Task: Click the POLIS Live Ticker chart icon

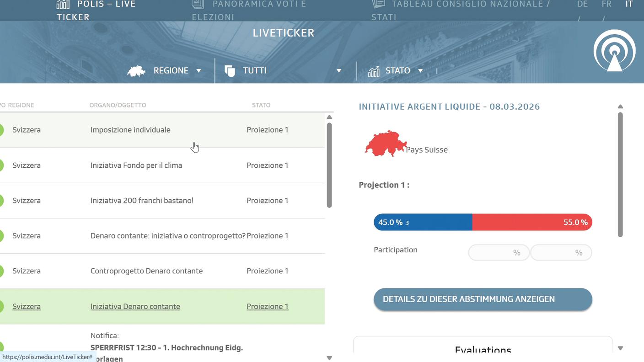Action: click(x=63, y=5)
